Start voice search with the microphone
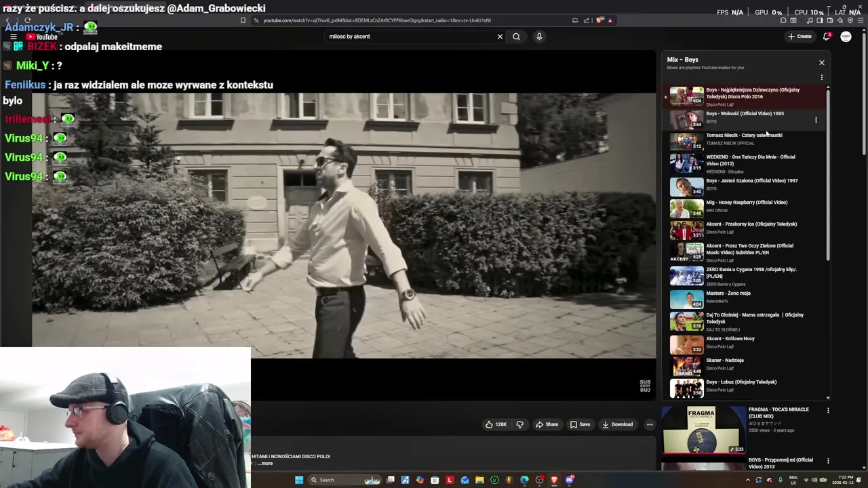 click(x=539, y=37)
